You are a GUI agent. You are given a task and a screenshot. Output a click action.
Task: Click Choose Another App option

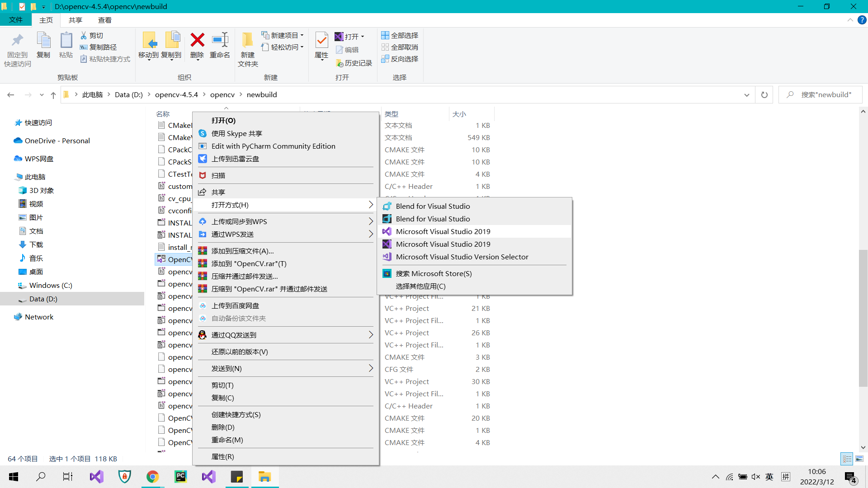click(x=420, y=286)
